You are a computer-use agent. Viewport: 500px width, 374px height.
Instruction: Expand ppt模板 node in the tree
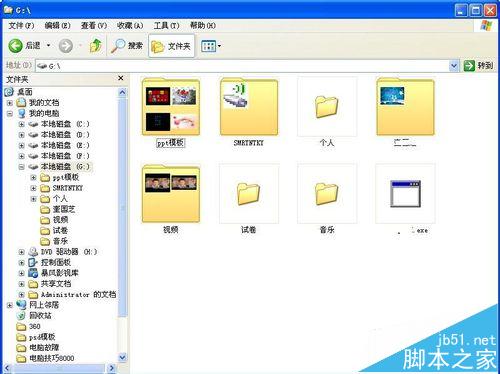point(33,178)
